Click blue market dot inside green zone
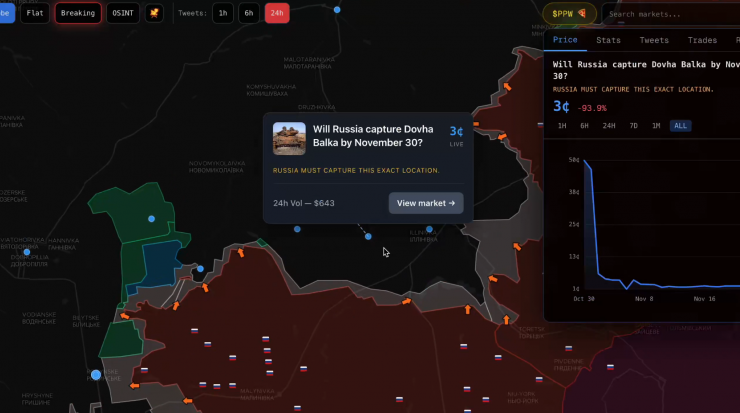This screenshot has height=413, width=740. click(x=152, y=218)
